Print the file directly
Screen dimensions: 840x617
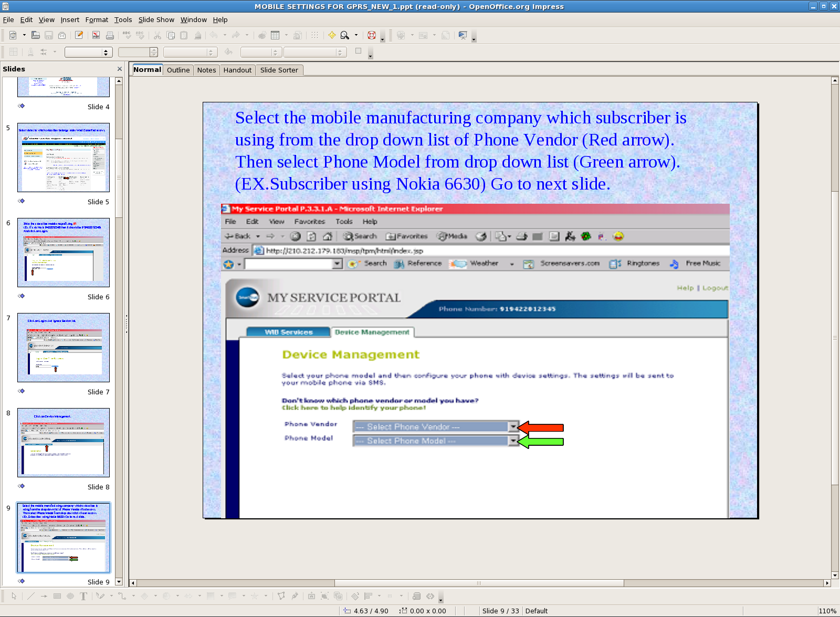[110, 35]
